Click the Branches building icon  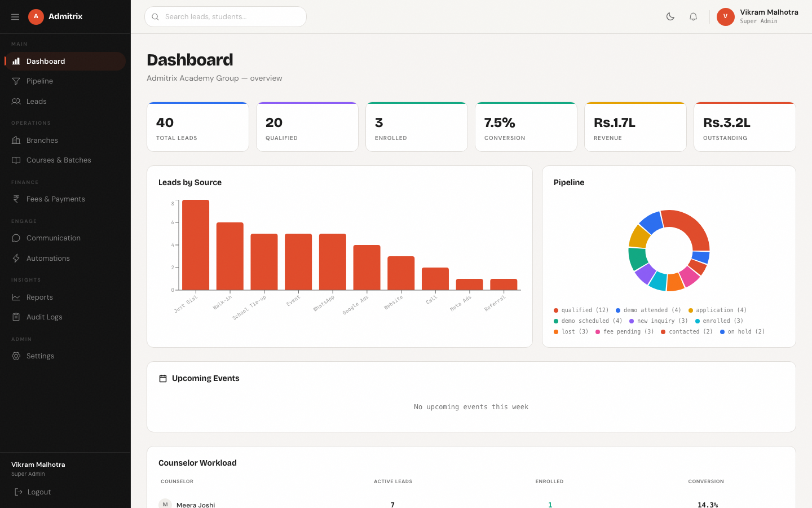click(x=16, y=141)
